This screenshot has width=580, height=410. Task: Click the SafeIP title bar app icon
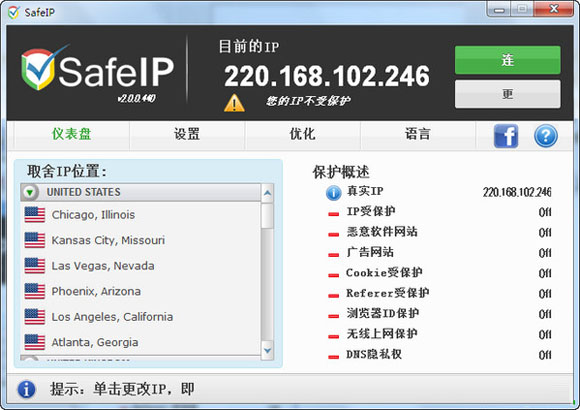[x=14, y=13]
